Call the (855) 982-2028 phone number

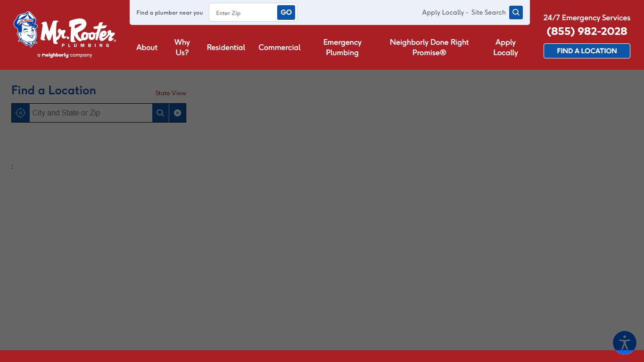tap(586, 31)
